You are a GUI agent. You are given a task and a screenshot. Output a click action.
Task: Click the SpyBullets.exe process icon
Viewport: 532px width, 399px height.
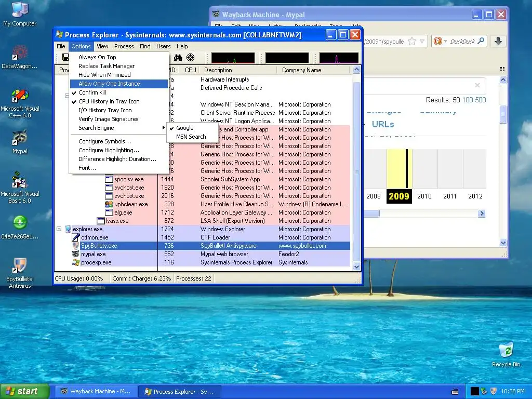point(76,246)
